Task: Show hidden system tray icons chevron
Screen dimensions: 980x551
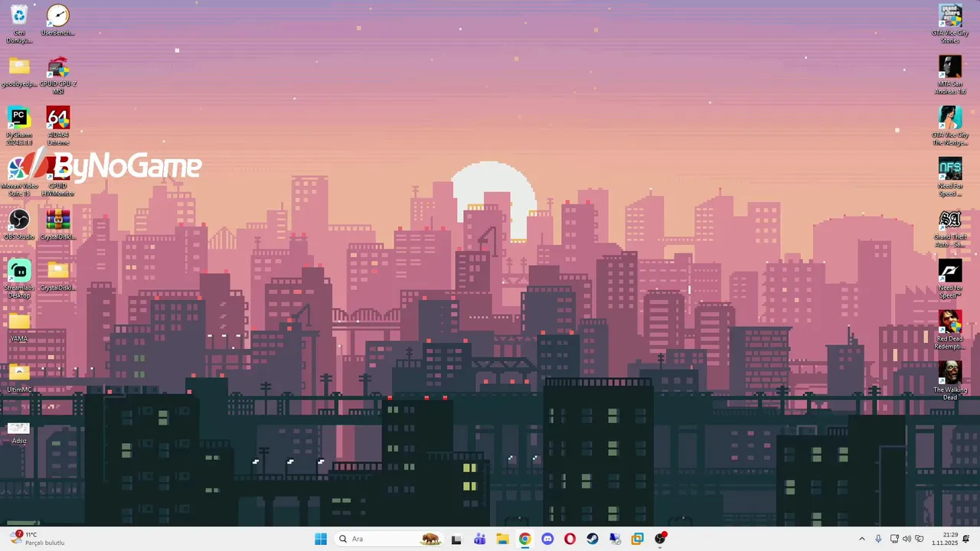Action: coord(862,539)
